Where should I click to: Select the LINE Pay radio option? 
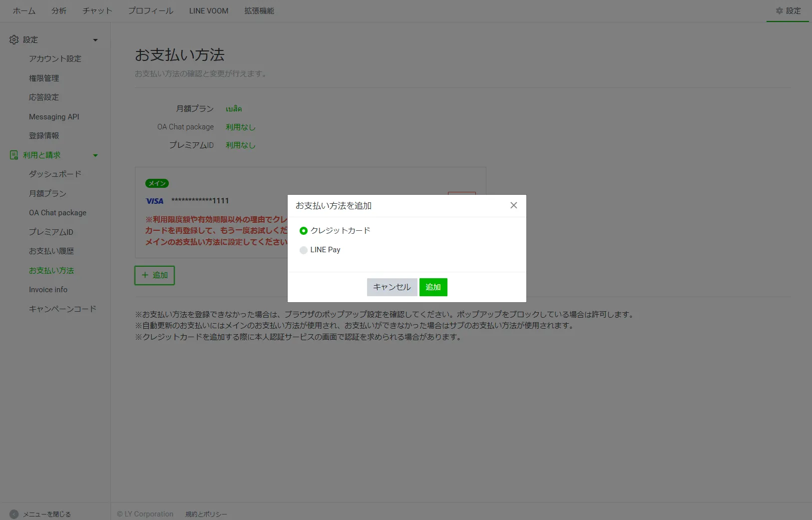tap(304, 250)
